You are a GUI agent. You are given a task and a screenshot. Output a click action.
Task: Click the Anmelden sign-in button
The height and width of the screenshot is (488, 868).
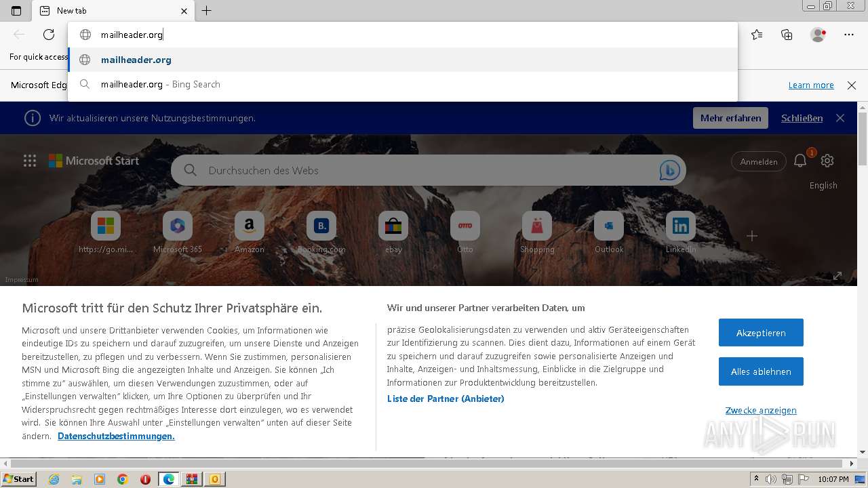(759, 161)
